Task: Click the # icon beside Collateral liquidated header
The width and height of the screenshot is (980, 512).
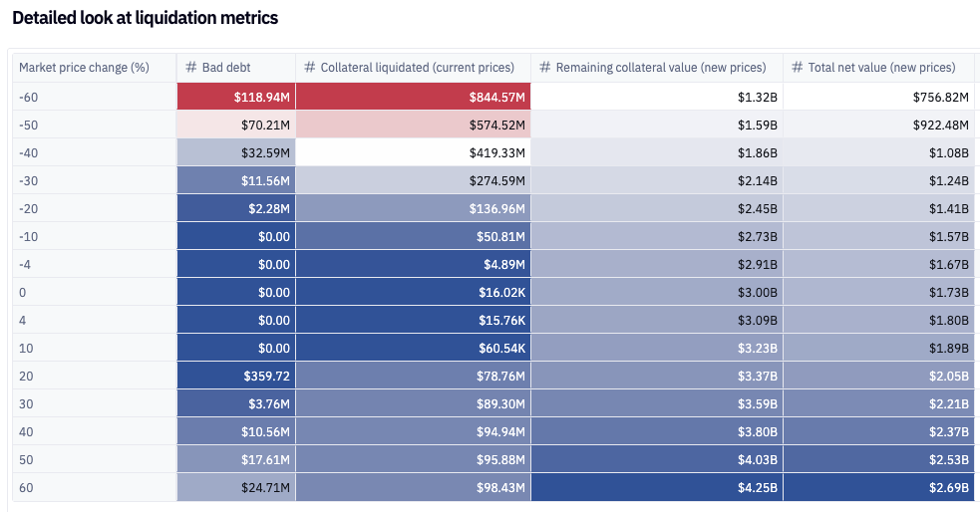Action: coord(310,67)
